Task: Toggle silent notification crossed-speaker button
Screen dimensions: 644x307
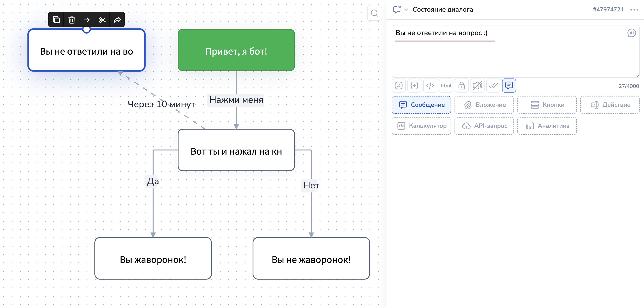Action: [477, 86]
